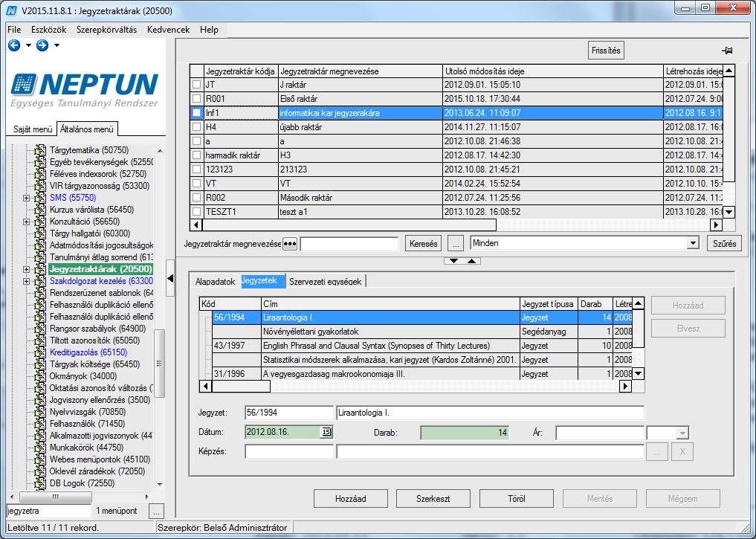The image size is (756, 539).
Task: Click the Felhasználók (71450) tree icon
Action: click(40, 424)
